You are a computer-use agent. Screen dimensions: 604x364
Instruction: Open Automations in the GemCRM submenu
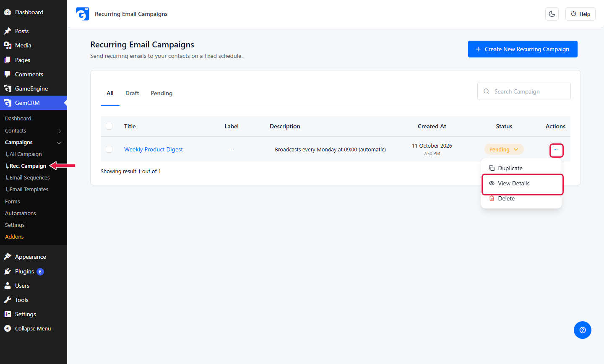coord(21,213)
